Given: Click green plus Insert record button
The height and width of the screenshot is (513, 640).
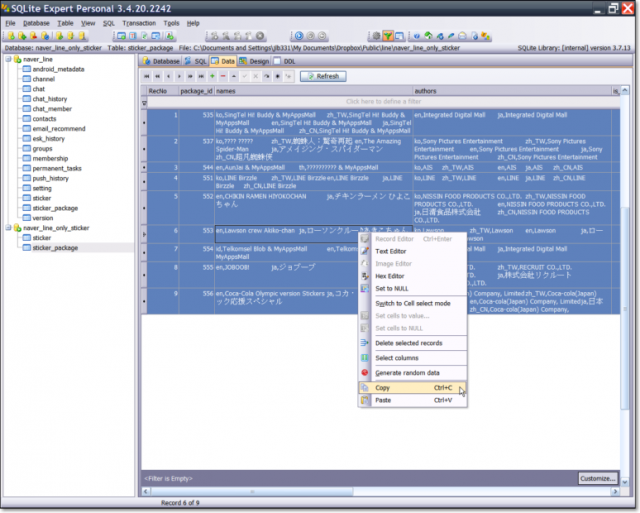Looking at the screenshot, I should pos(212,76).
